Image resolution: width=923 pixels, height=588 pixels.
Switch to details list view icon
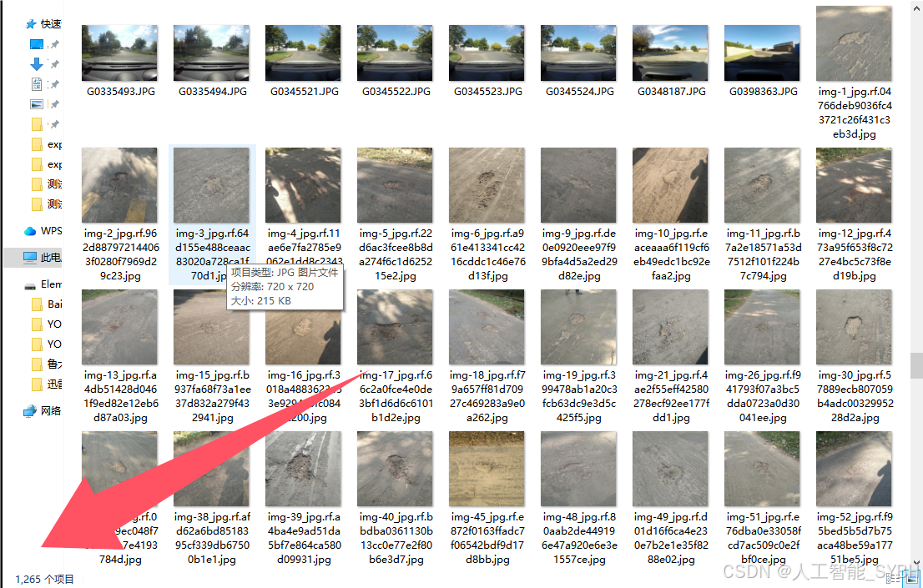(x=892, y=580)
